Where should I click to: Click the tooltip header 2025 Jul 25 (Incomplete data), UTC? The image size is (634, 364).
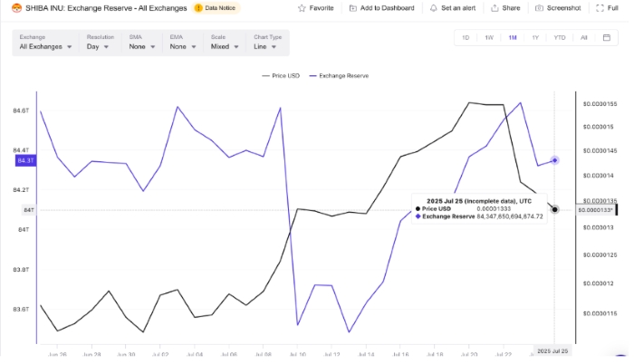click(479, 201)
